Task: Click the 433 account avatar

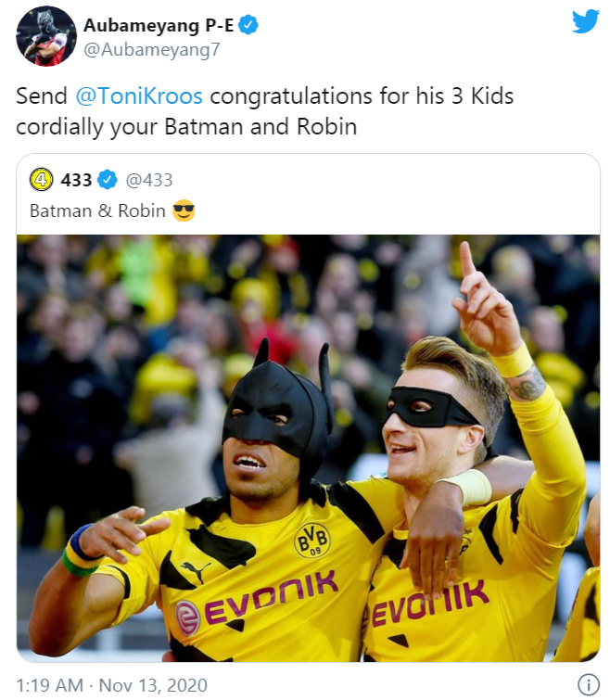Action: coord(41,179)
